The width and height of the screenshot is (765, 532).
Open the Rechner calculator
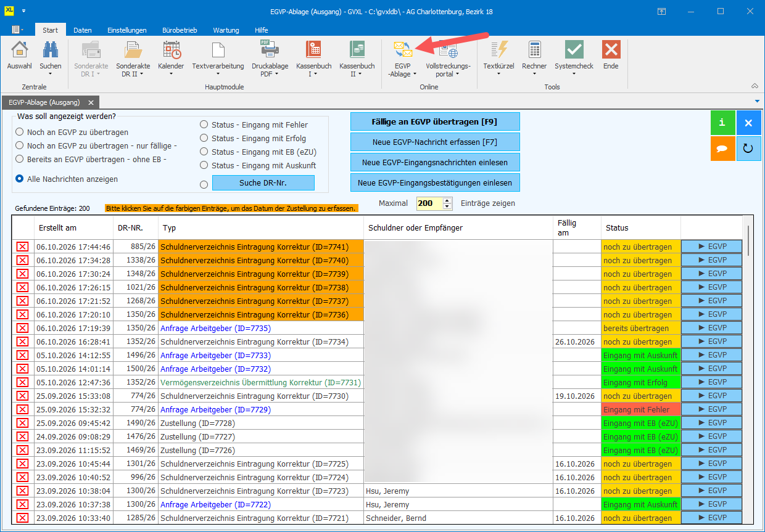click(534, 50)
